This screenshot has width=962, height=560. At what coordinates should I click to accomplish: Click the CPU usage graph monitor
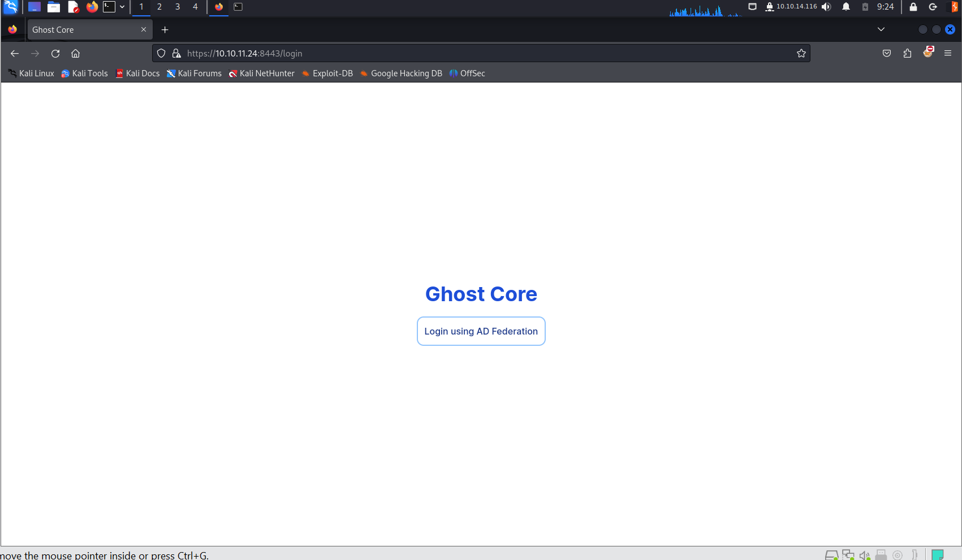point(705,10)
